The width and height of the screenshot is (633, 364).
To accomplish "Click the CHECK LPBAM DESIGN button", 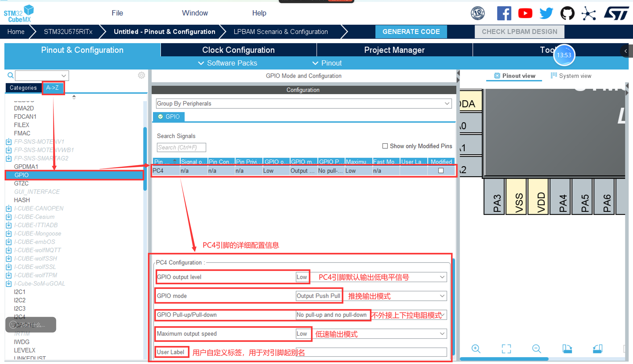I will tap(519, 32).
